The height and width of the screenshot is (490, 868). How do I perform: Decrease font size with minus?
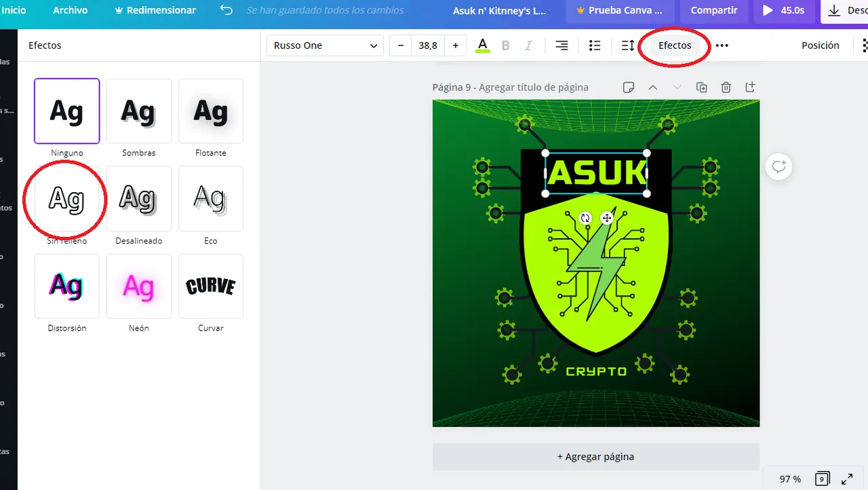(401, 45)
